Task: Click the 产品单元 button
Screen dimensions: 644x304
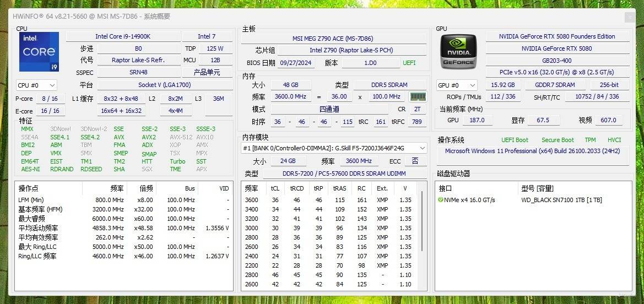Action: pos(207,72)
